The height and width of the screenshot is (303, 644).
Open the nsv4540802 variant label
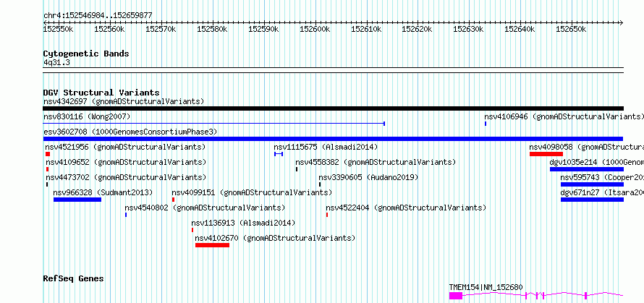tap(205, 208)
